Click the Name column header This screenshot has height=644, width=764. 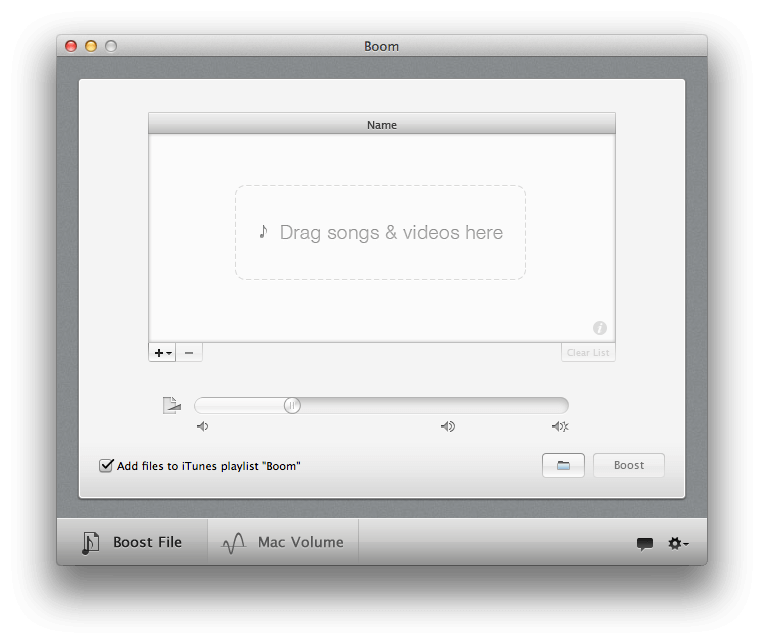(382, 125)
